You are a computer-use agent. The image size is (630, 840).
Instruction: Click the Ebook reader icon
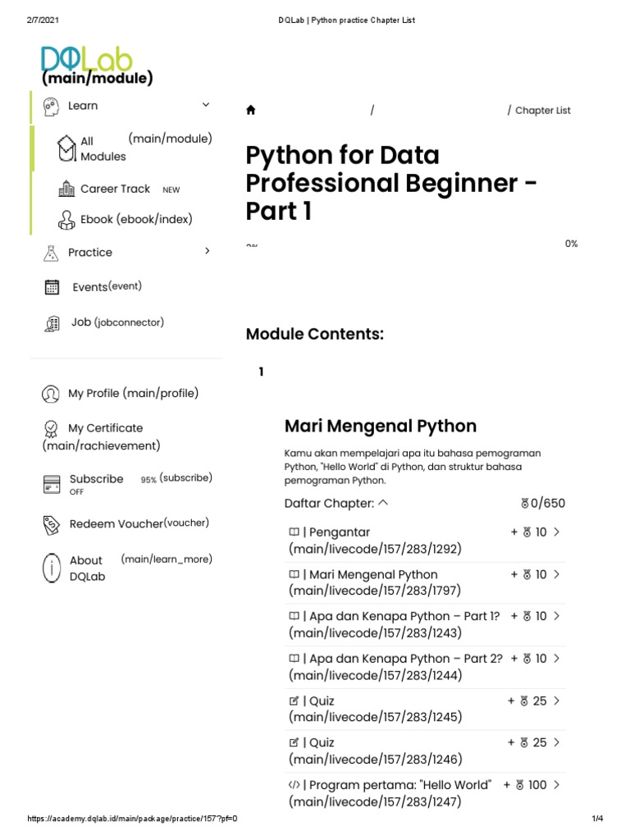point(66,220)
